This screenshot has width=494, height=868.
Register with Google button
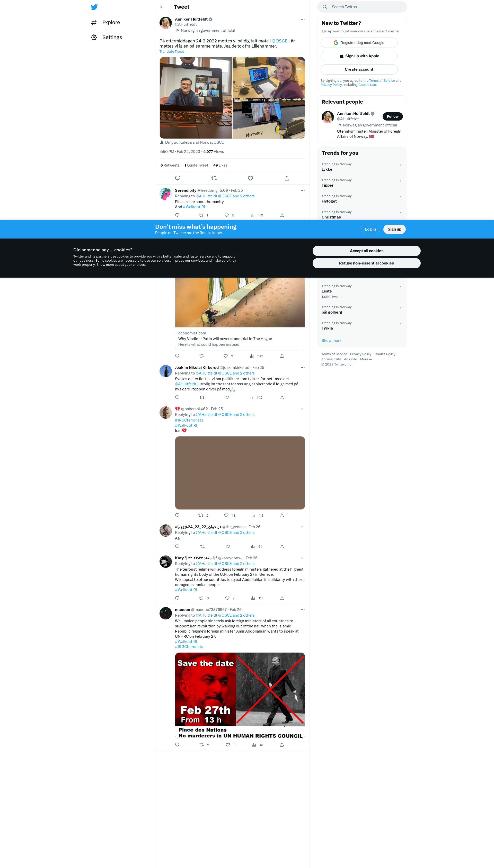[x=359, y=43]
